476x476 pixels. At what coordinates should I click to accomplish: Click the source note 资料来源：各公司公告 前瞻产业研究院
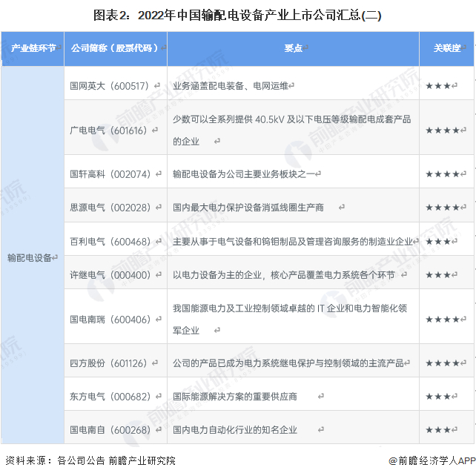[x=90, y=461]
